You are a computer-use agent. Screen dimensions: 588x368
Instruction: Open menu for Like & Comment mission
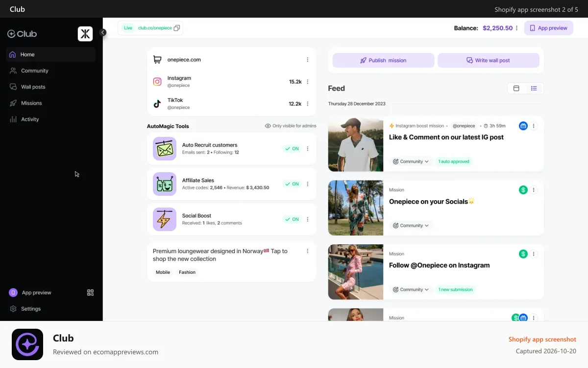534,126
